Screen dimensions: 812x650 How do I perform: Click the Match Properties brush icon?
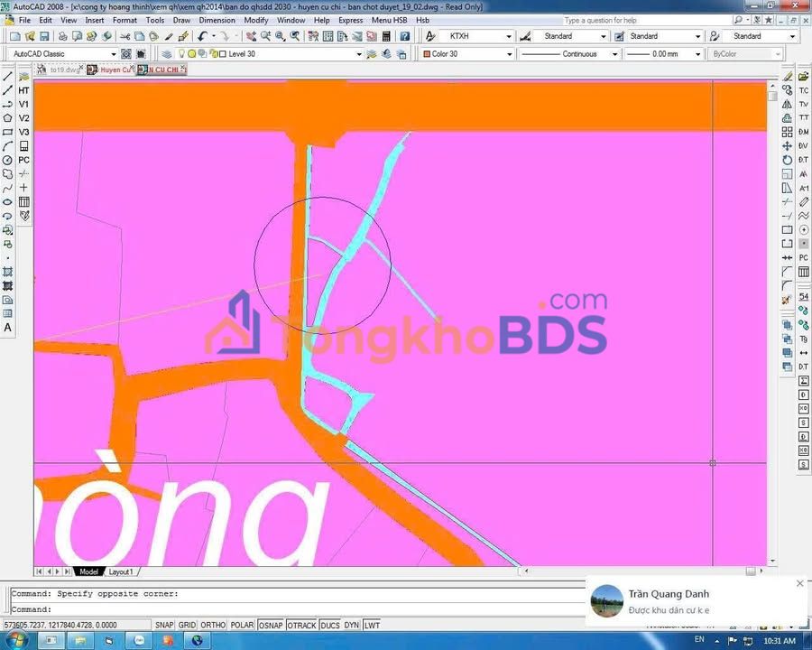pyautogui.click(x=183, y=36)
